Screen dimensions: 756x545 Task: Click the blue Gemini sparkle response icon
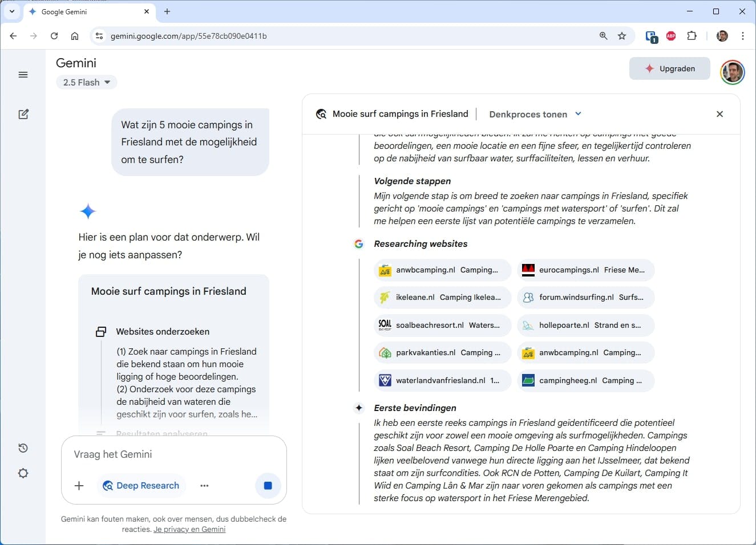tap(88, 212)
